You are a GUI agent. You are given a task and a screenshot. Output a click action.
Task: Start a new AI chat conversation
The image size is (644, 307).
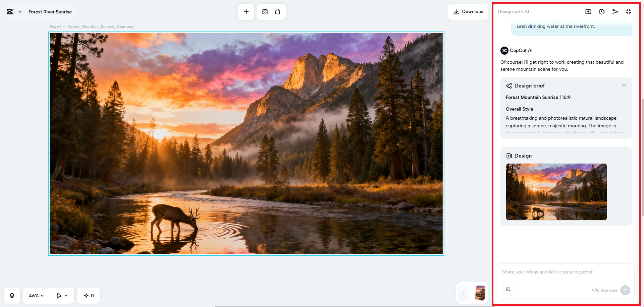tap(588, 11)
